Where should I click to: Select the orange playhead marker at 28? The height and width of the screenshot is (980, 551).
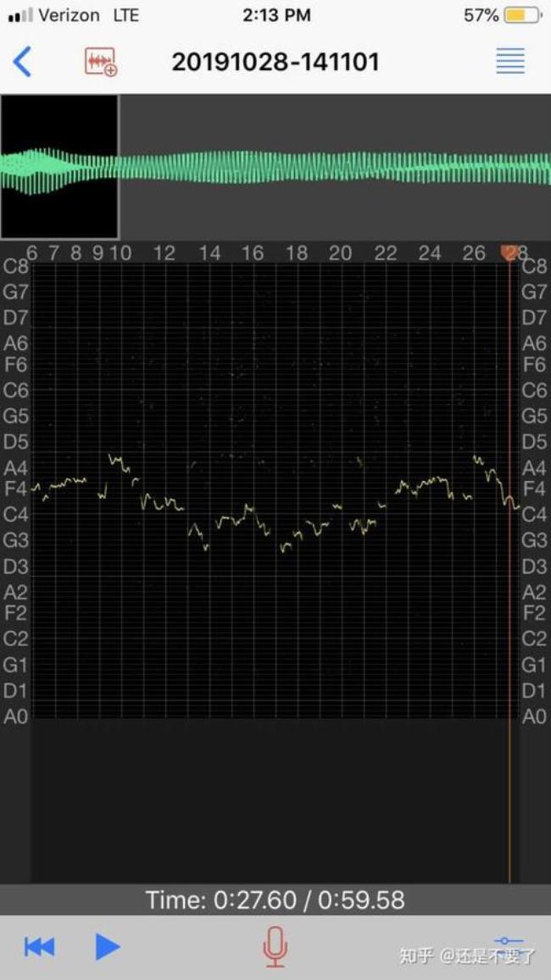click(509, 253)
